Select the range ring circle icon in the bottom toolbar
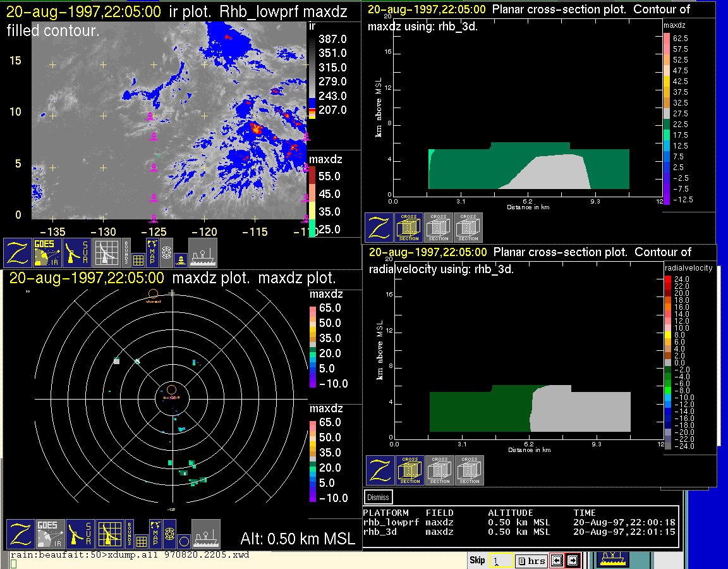This screenshot has width=728, height=569. click(x=183, y=541)
